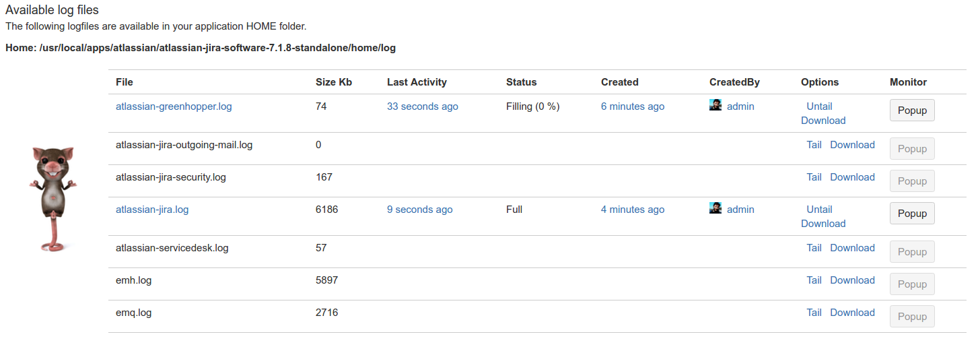
Task: Click '9 seconds ago' last activity link
Action: point(420,210)
